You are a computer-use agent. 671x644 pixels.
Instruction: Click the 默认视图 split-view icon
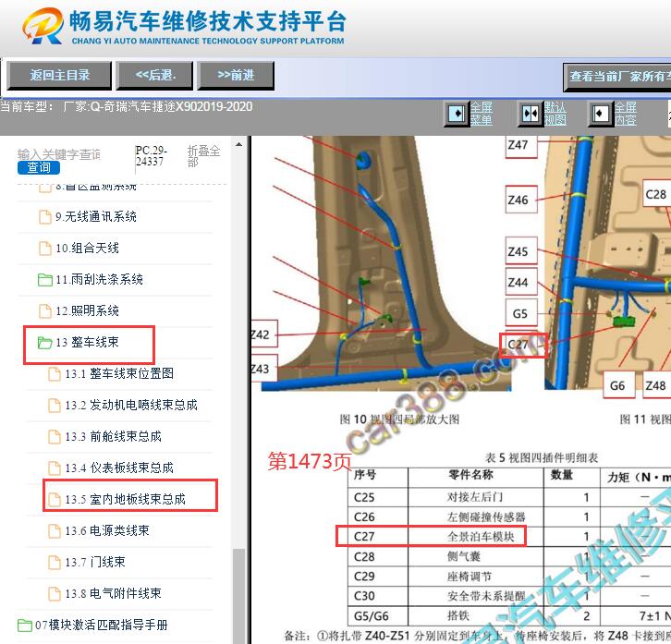pyautogui.click(x=531, y=114)
